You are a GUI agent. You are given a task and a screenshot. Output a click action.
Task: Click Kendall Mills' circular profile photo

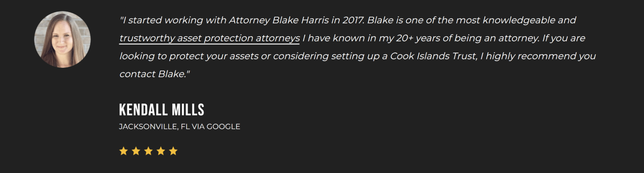(62, 39)
